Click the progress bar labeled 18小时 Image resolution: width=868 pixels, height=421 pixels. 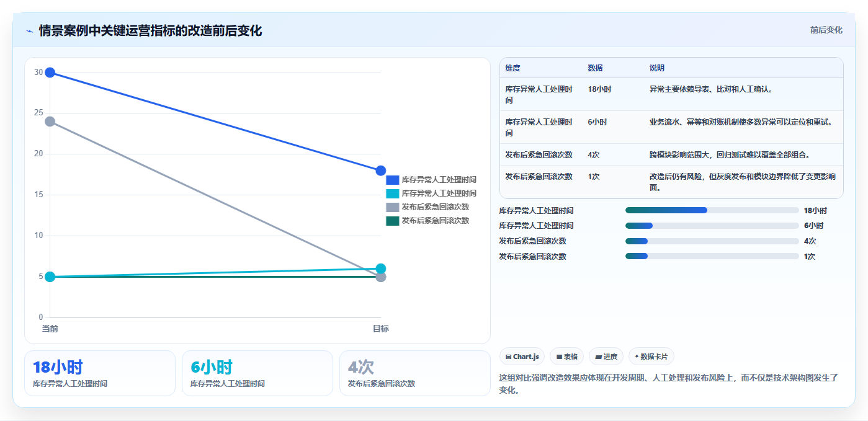click(712, 210)
